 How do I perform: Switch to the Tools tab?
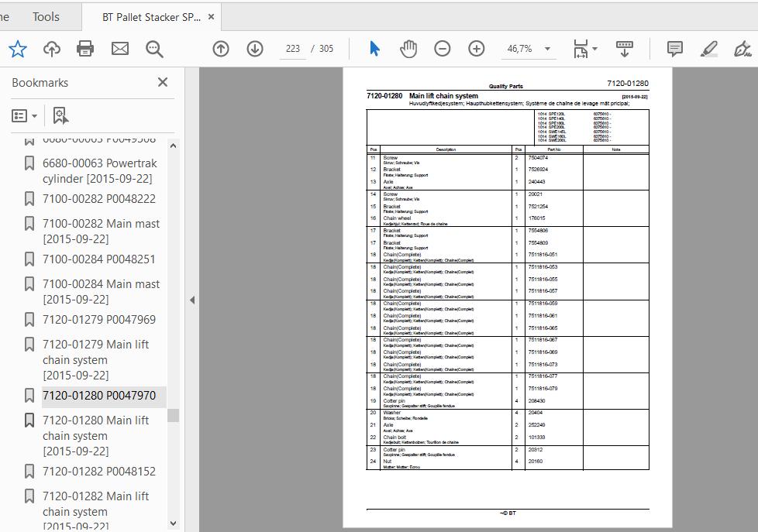(46, 17)
